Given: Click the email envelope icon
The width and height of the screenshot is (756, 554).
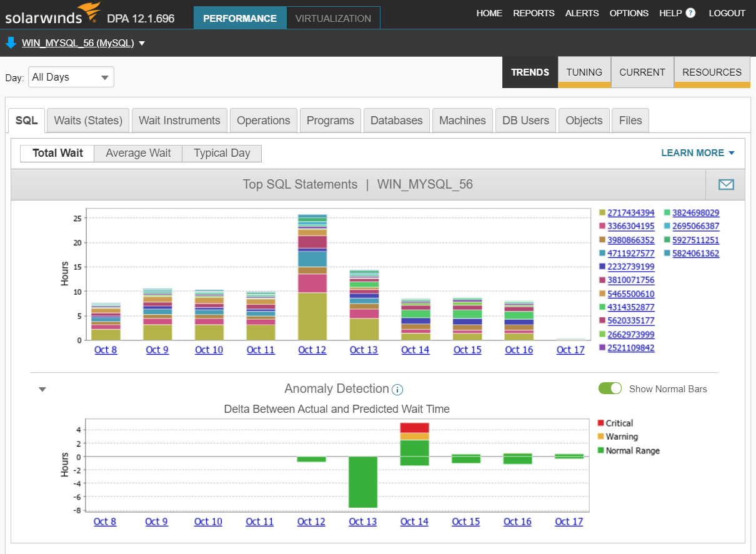Looking at the screenshot, I should pyautogui.click(x=726, y=184).
